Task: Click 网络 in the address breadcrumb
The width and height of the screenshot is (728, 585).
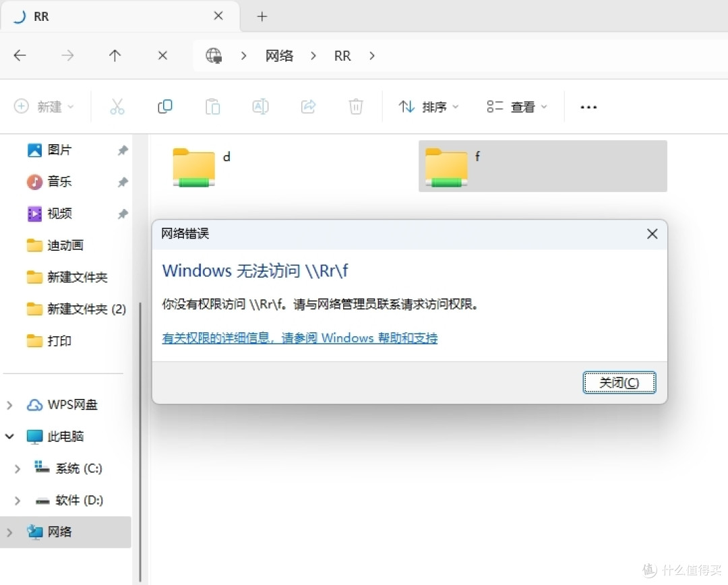Action: tap(279, 56)
